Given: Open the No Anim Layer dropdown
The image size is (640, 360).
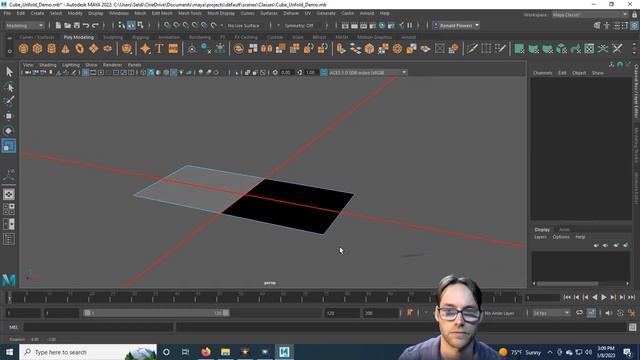Looking at the screenshot, I should point(499,313).
